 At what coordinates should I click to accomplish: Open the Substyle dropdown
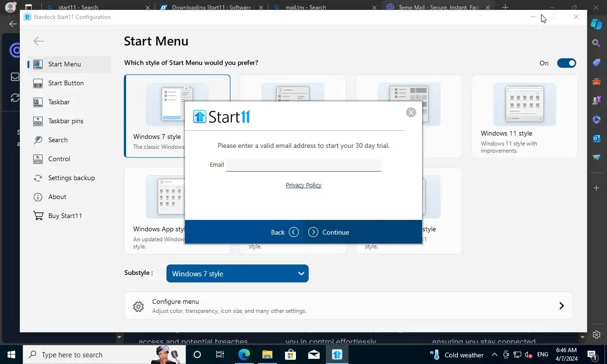click(x=237, y=273)
